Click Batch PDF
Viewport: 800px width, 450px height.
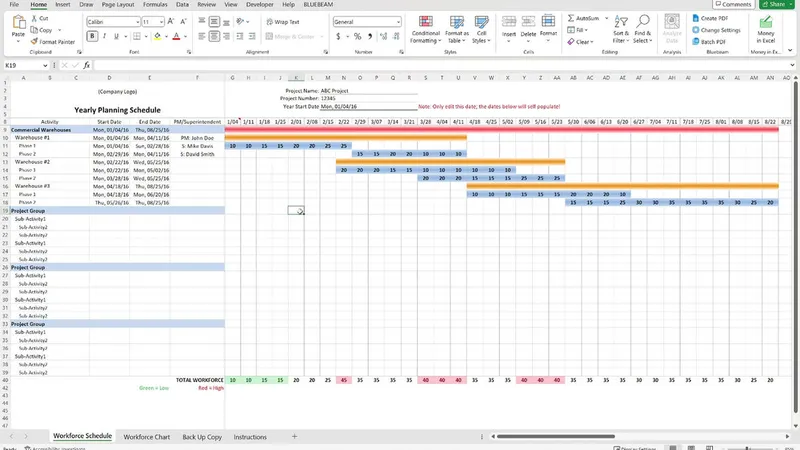point(709,42)
